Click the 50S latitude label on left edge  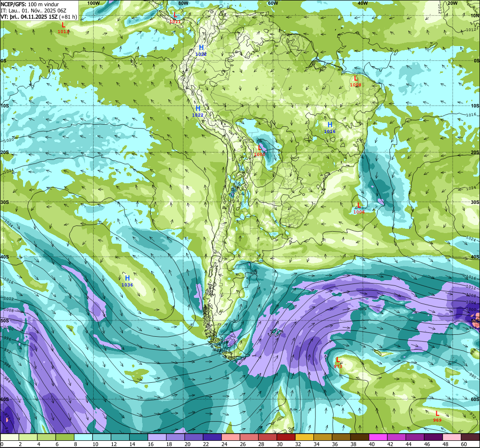tap(5, 320)
